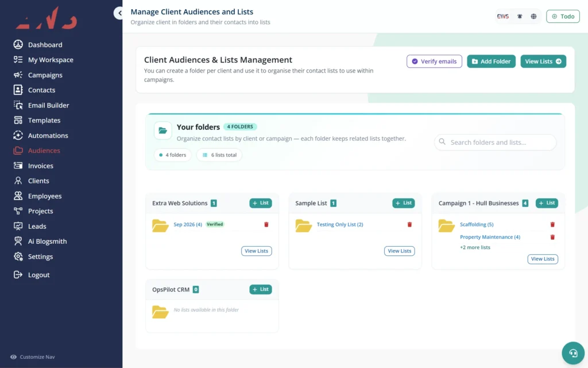Click the Search folders and lists field
Viewport: 588px width, 368px height.
(495, 143)
